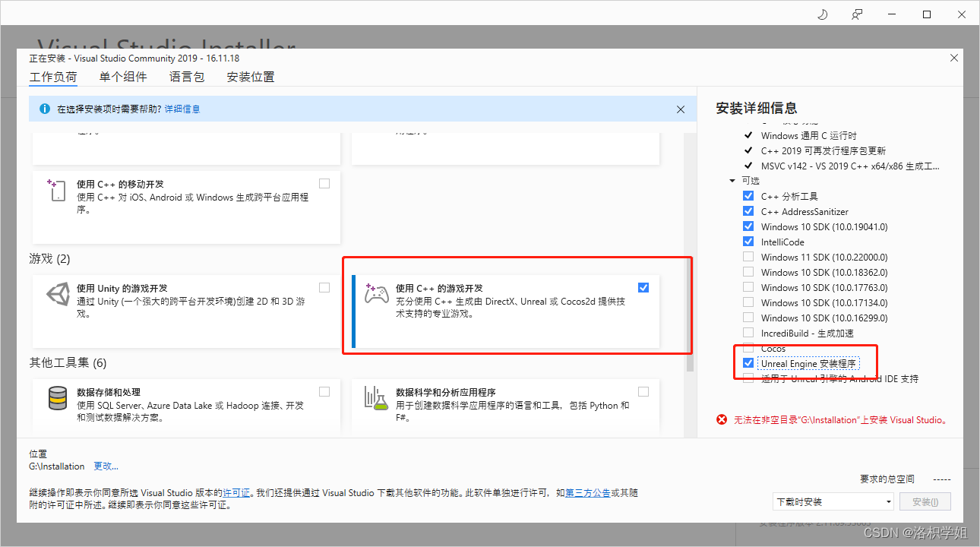Enable the Unity game development checkbox
This screenshot has height=547, width=980.
324,287
